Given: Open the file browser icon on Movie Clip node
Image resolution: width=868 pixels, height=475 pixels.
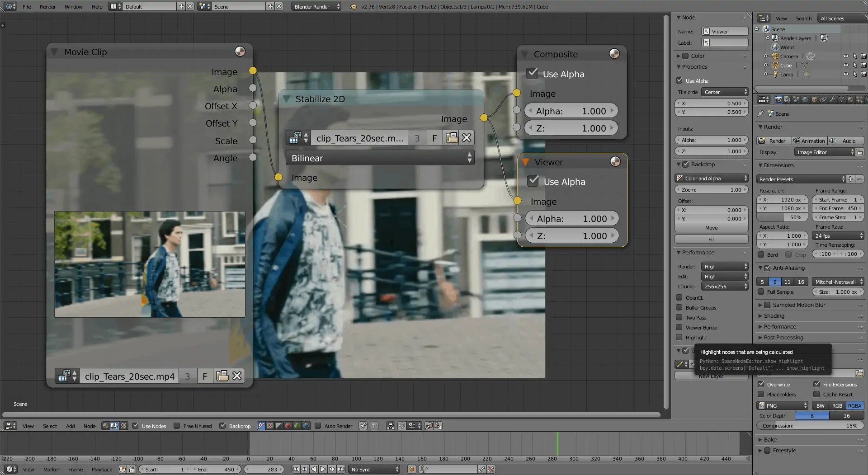Looking at the screenshot, I should (x=222, y=376).
